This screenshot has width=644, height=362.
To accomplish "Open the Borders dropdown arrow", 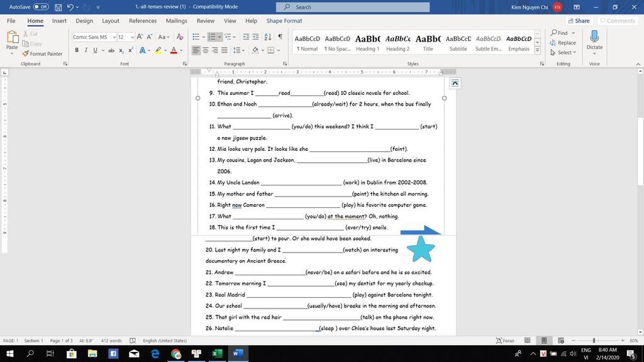I will tap(279, 50).
